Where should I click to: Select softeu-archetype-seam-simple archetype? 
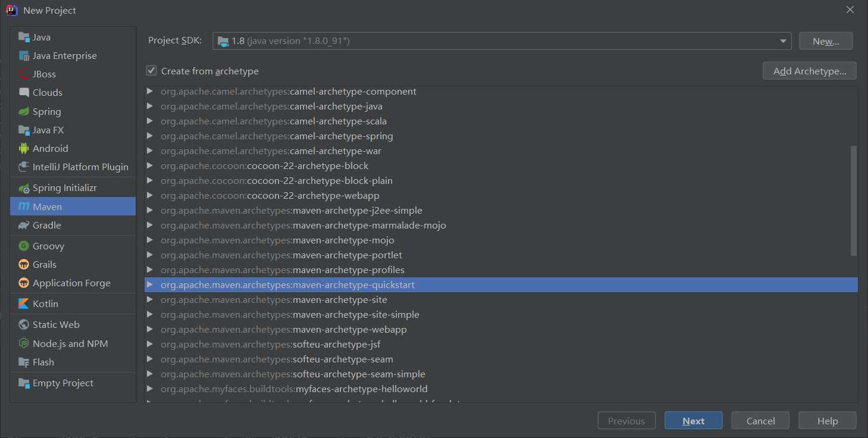pos(501,374)
